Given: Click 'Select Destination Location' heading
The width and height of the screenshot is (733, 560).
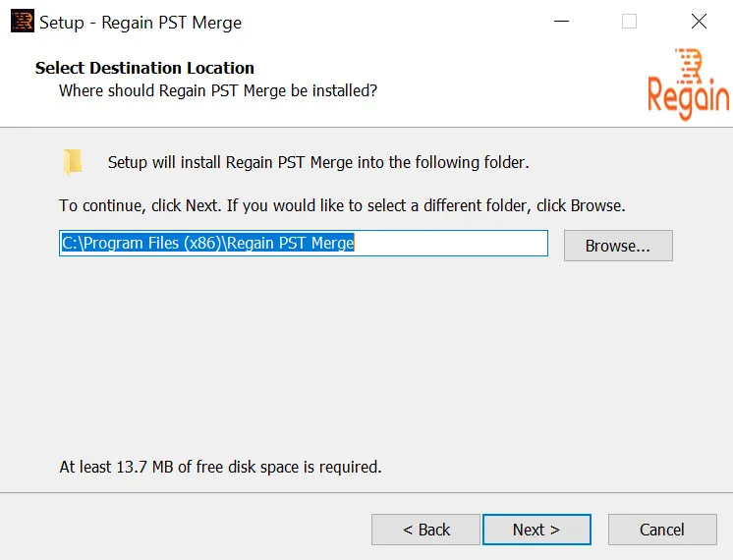Looking at the screenshot, I should click(144, 68).
